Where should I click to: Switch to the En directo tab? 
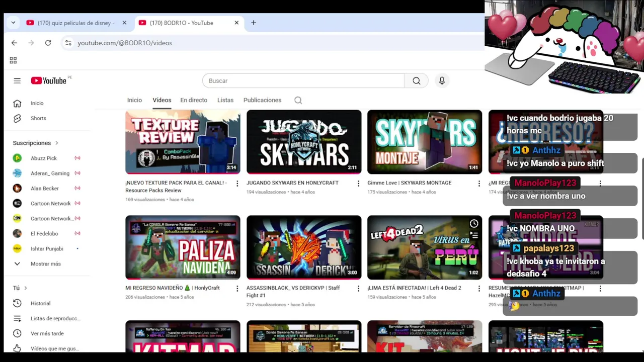coord(194,100)
